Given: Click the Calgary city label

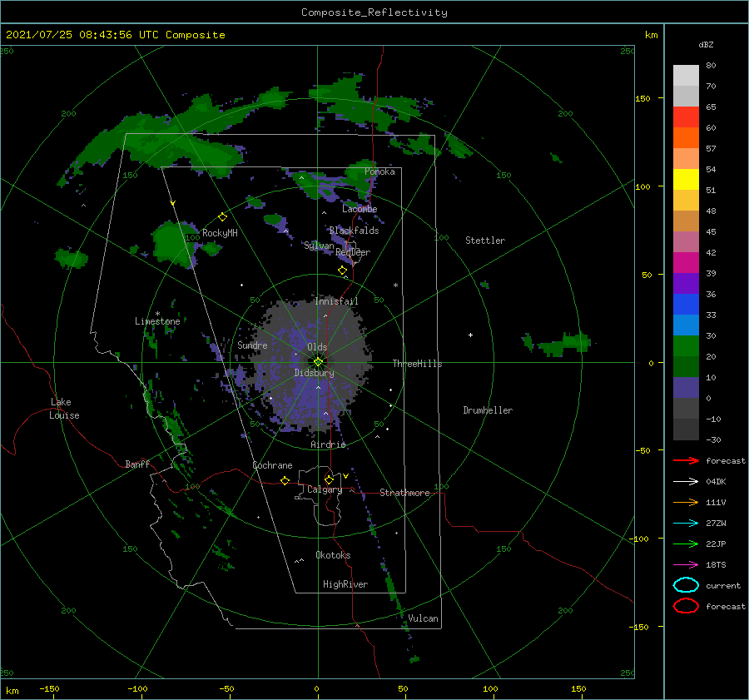Looking at the screenshot, I should tap(325, 489).
